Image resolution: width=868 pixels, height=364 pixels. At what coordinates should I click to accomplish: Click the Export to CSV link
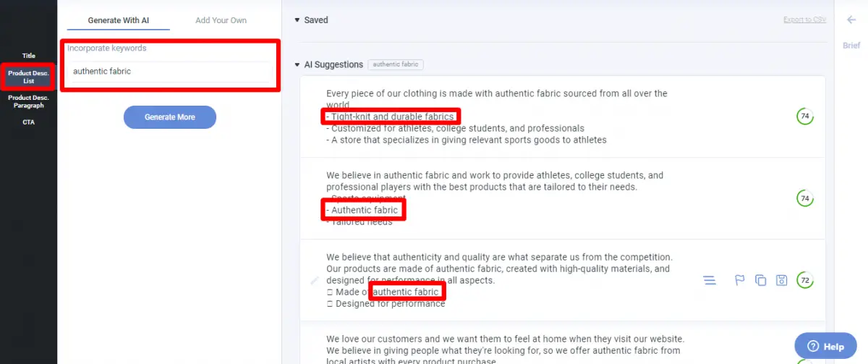pyautogui.click(x=804, y=20)
